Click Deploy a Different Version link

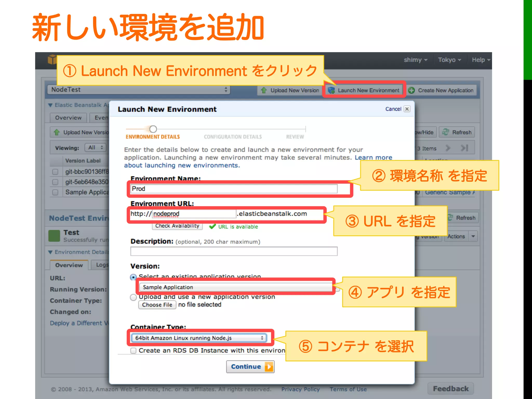[x=79, y=323]
